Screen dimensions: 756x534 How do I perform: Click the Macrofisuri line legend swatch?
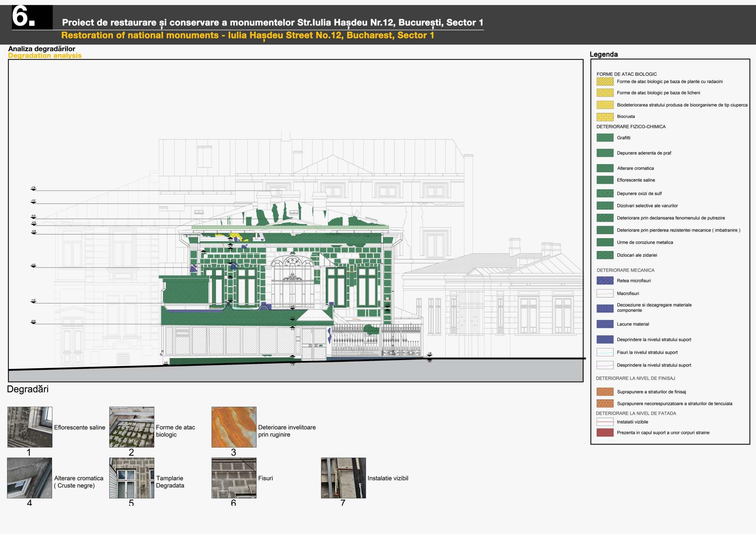click(x=605, y=293)
